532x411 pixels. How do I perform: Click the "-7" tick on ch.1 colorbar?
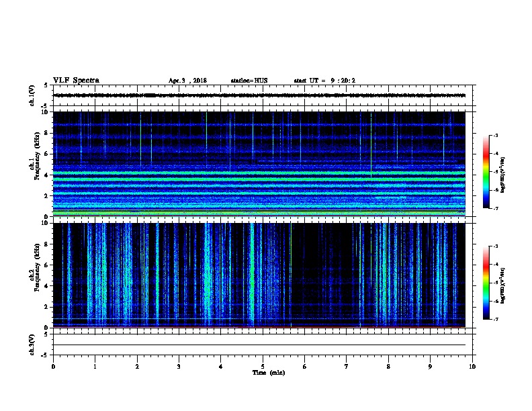click(x=495, y=208)
